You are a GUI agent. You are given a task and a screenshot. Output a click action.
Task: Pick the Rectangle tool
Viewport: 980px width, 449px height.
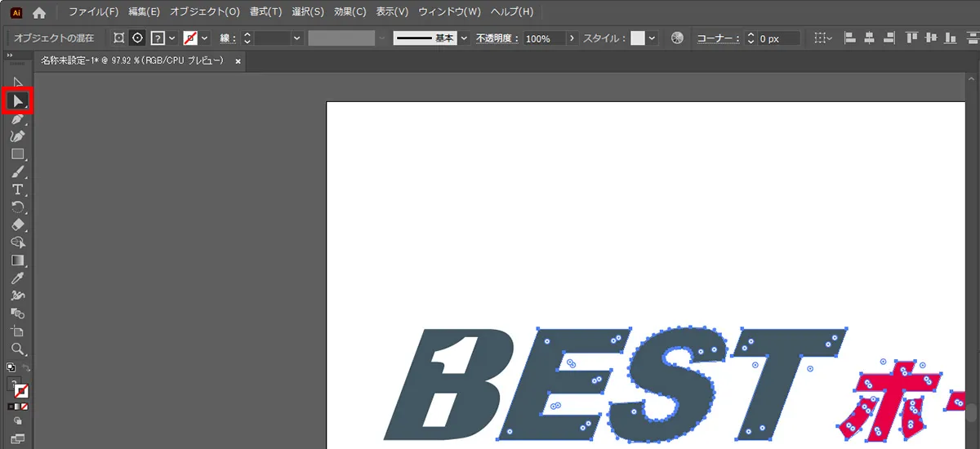(18, 154)
